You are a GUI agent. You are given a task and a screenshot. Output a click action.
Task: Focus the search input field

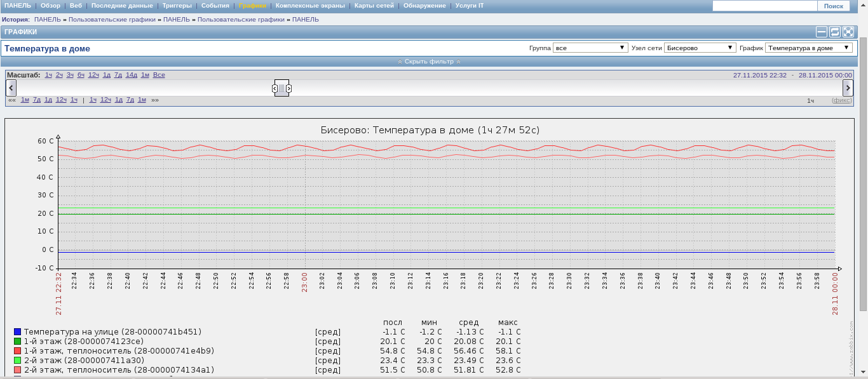tap(764, 6)
